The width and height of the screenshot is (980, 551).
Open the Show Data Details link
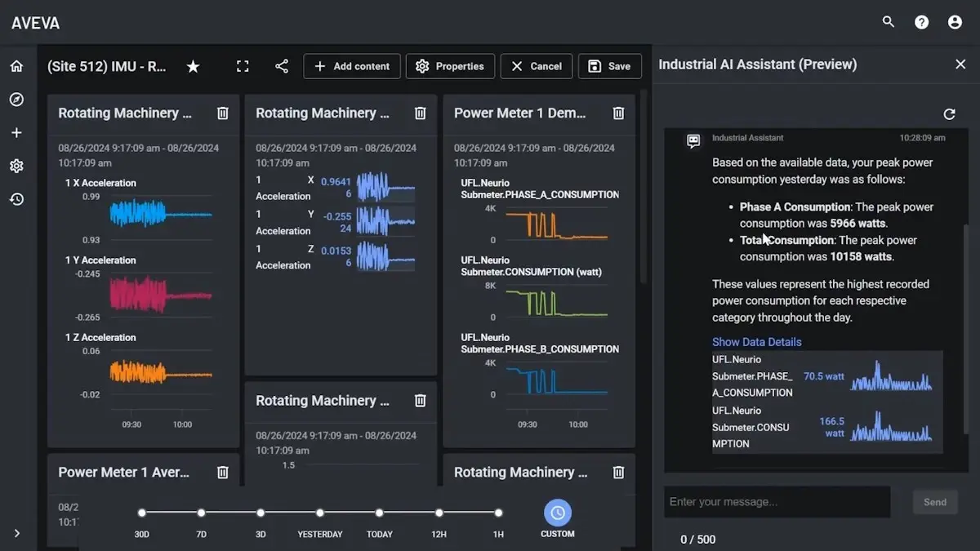(x=757, y=342)
